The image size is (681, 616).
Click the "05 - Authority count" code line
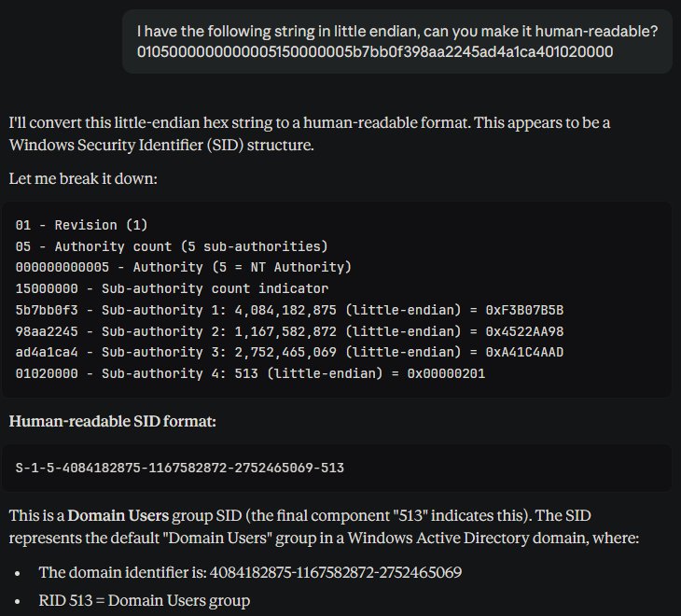coord(172,246)
